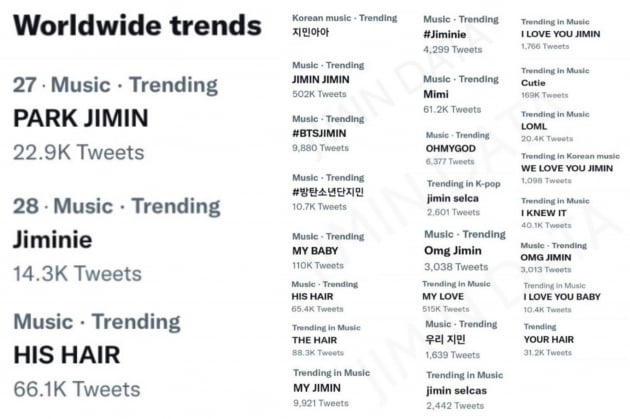Open the YOUR HAIR trend
The image size is (630, 419).
(549, 339)
